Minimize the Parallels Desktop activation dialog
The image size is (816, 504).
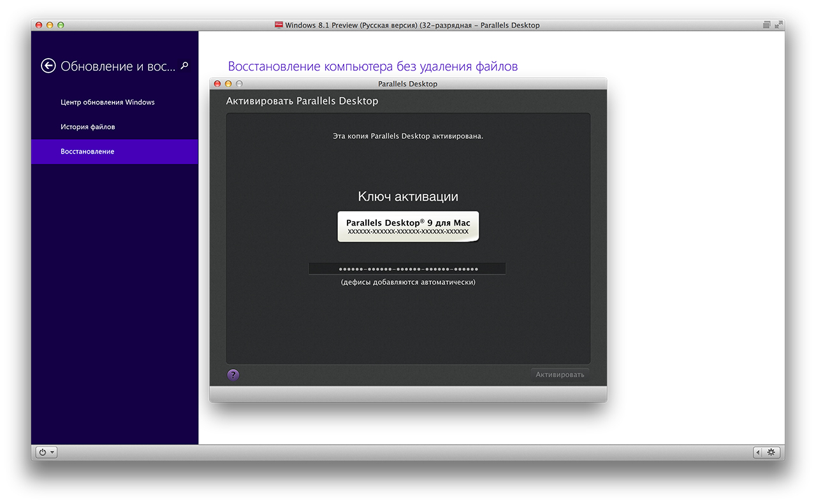[228, 83]
